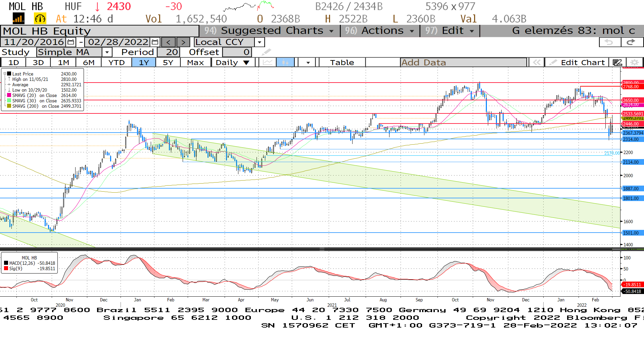This screenshot has height=344, width=644.
Task: Collapse panel with double left chevron
Action: [536, 62]
